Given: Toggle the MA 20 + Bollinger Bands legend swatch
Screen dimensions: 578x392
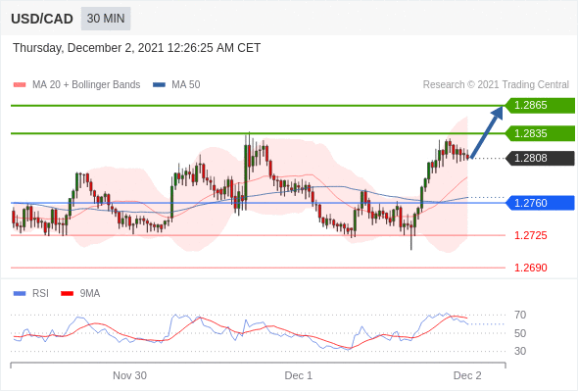Looking at the screenshot, I should tap(20, 85).
